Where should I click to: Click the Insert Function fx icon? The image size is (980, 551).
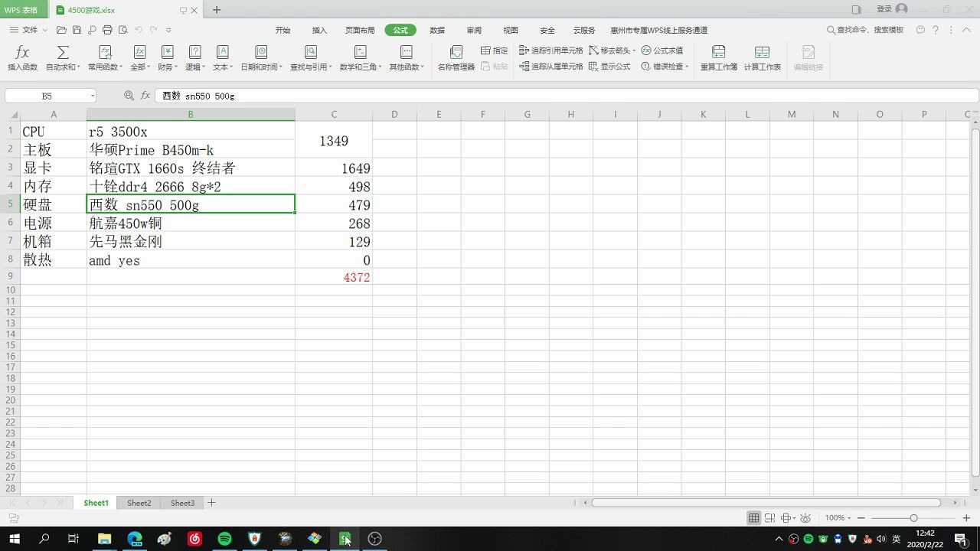[22, 52]
